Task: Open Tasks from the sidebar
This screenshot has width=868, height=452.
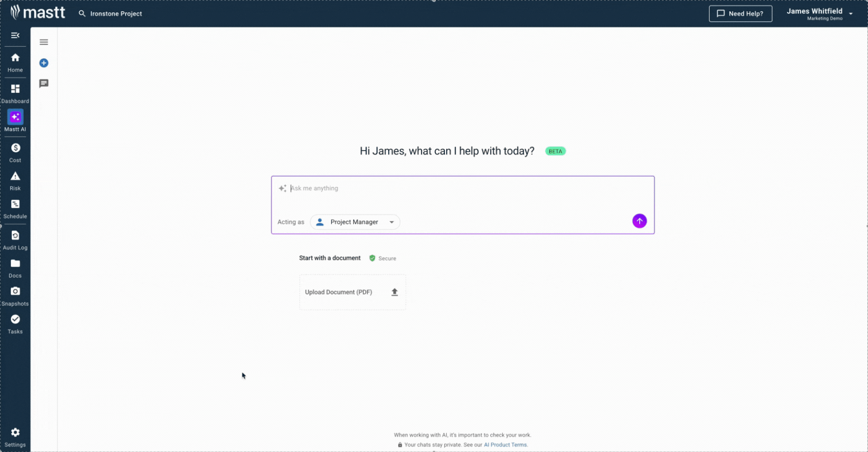Action: pyautogui.click(x=15, y=323)
